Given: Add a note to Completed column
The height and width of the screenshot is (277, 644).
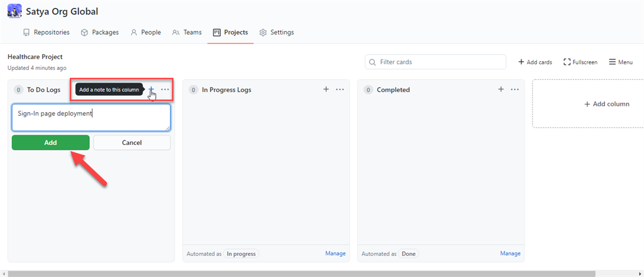Looking at the screenshot, I should click(x=501, y=89).
